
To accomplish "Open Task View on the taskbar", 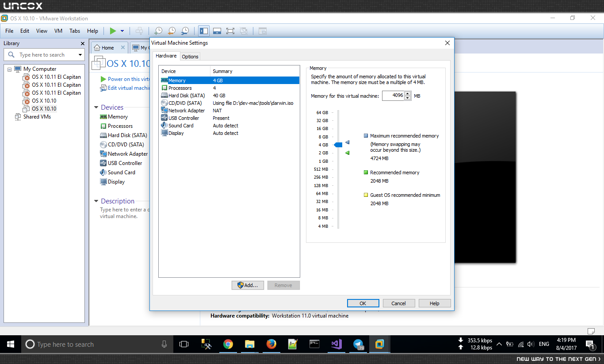I will [184, 345].
